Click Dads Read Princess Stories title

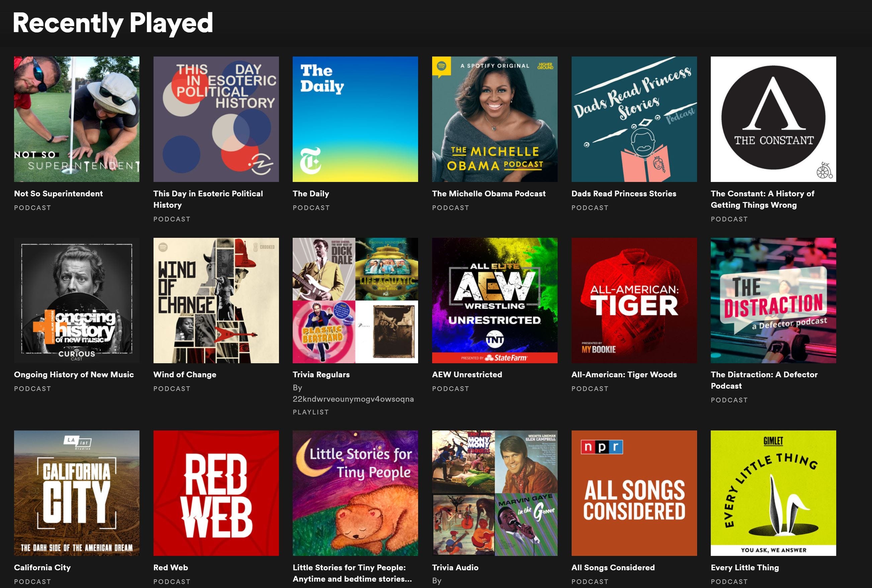pyautogui.click(x=624, y=194)
